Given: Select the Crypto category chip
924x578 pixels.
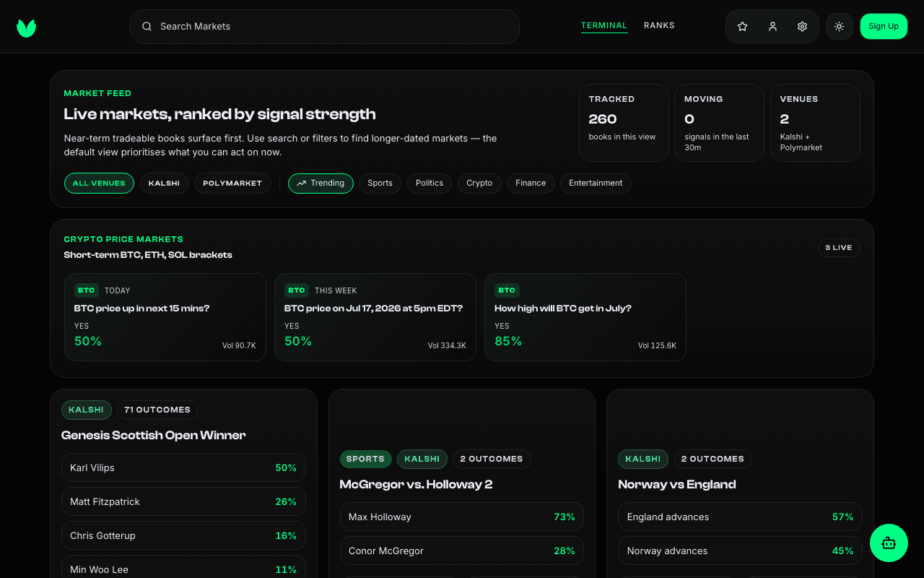Looking at the screenshot, I should point(479,184).
